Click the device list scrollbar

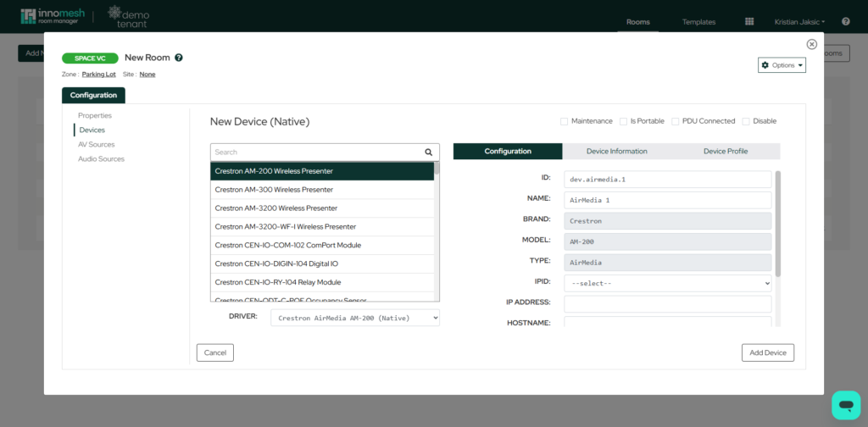click(x=437, y=229)
